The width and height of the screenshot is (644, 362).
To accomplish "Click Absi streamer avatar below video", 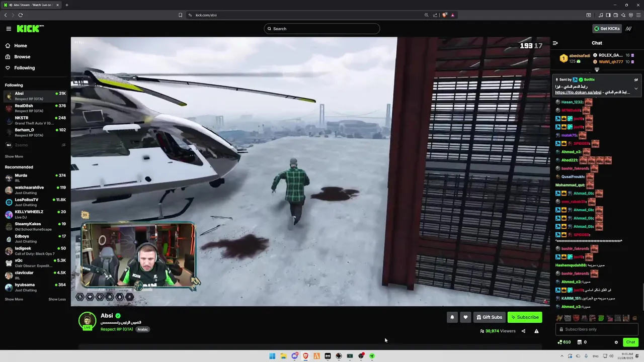I will 87,321.
